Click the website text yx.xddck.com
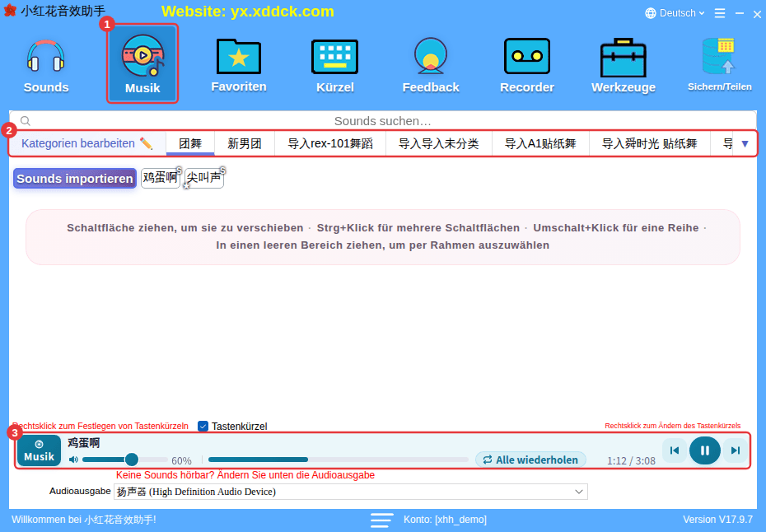The width and height of the screenshot is (766, 532). click(283, 12)
